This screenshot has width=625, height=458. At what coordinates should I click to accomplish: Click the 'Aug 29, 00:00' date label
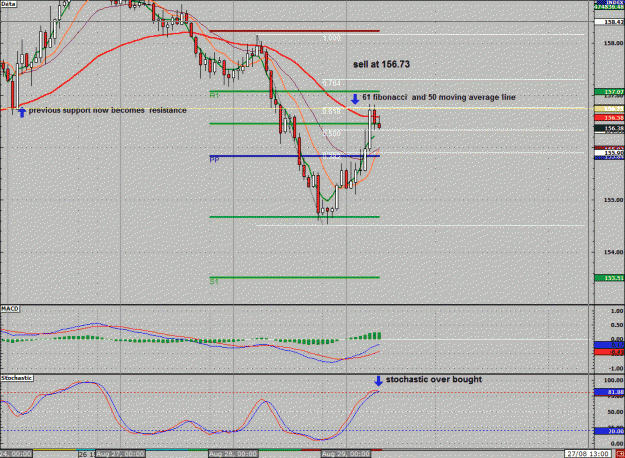(x=346, y=454)
